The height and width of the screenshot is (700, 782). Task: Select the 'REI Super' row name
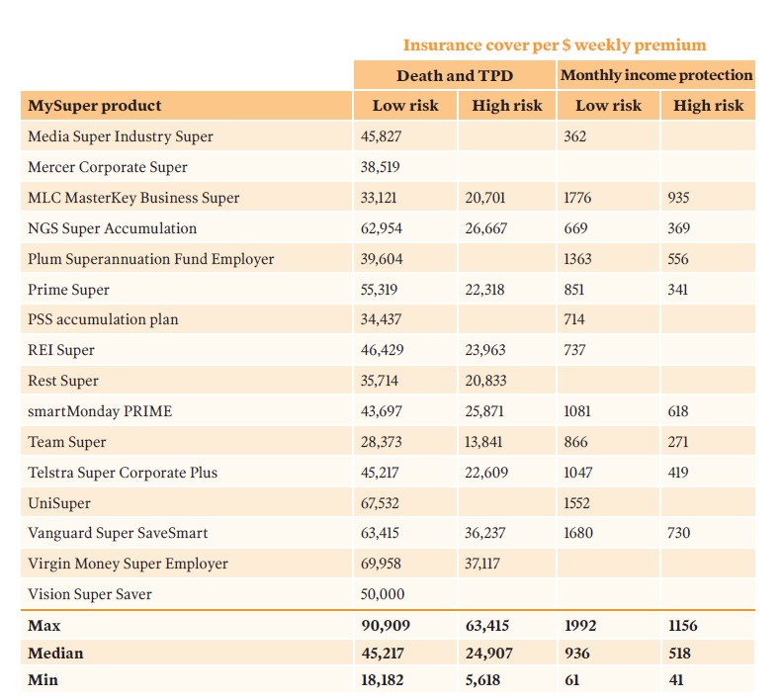61,350
